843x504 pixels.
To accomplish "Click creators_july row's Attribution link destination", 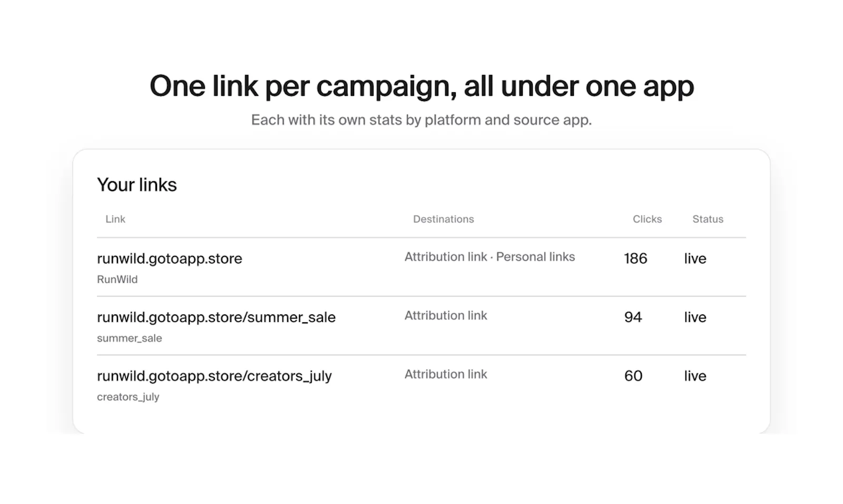I will [446, 374].
